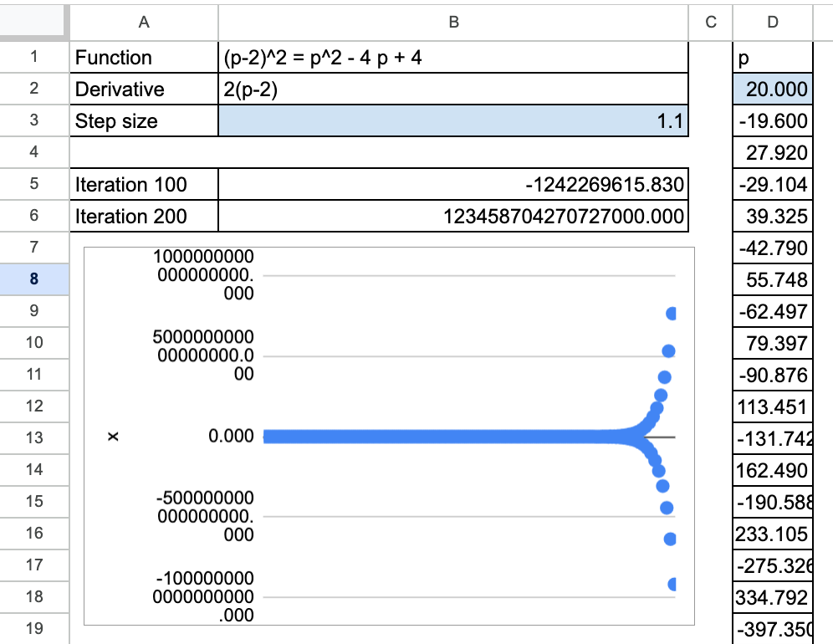The height and width of the screenshot is (644, 833).
Task: Select the cell with value 55.748
Action: (771, 280)
